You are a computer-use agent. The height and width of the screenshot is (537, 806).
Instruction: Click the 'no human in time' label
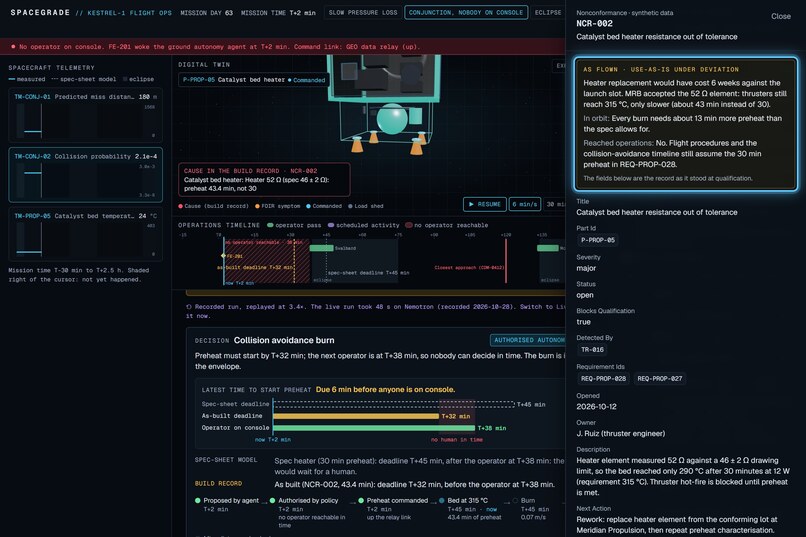(x=456, y=440)
